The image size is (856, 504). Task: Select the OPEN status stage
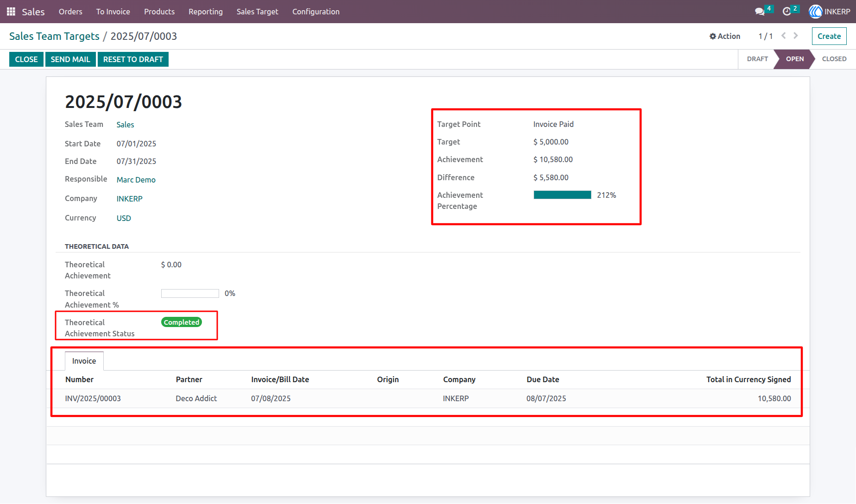pos(795,59)
